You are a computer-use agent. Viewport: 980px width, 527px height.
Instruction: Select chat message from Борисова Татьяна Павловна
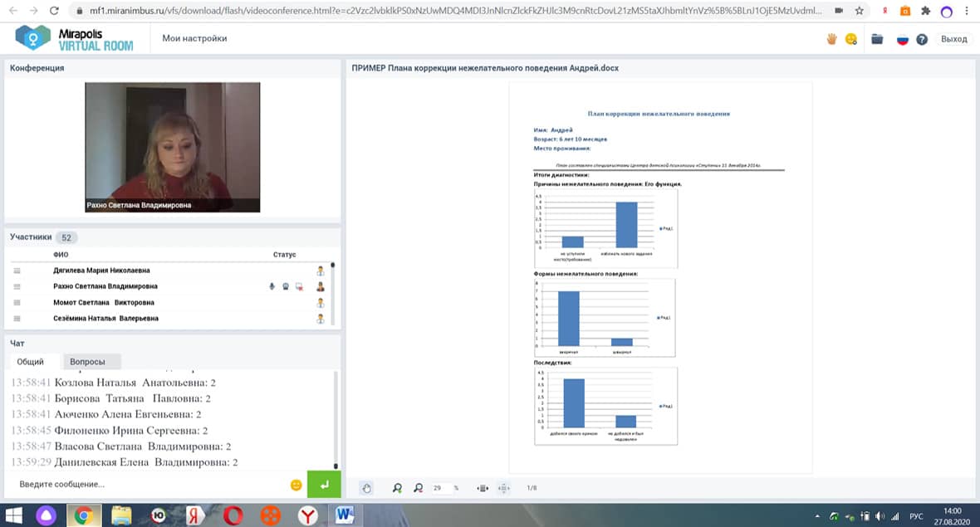(110, 398)
